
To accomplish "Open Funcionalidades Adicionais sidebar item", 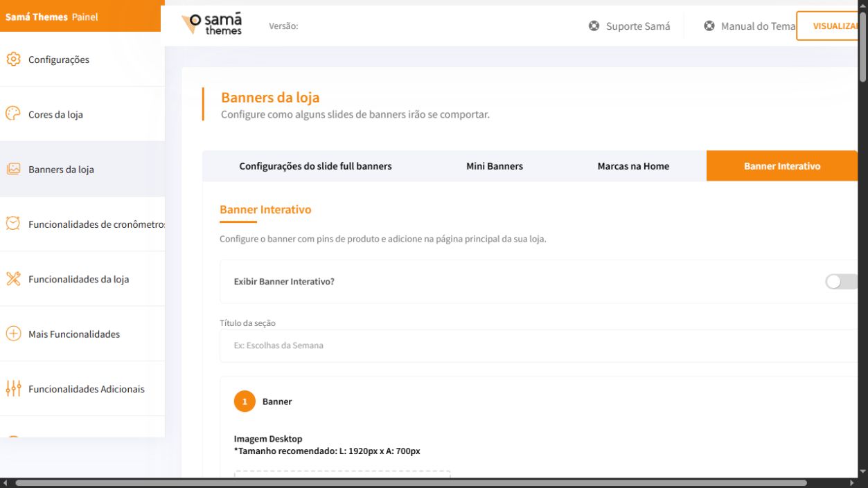I will point(82,389).
